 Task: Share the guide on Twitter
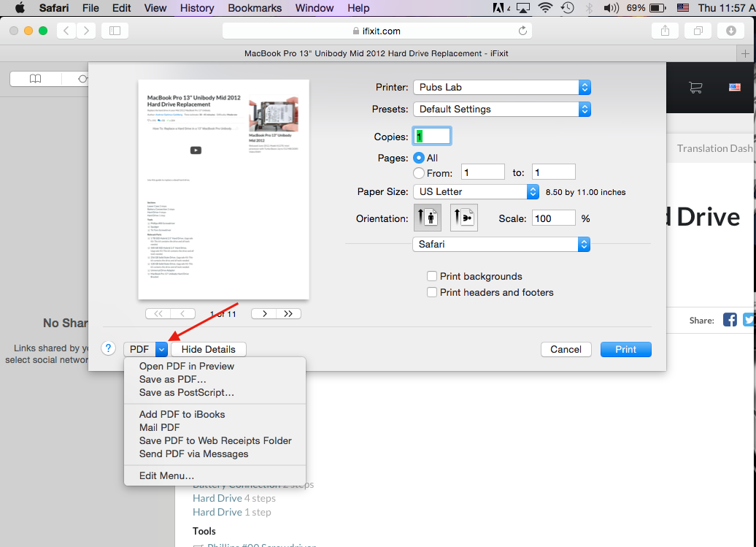tap(749, 320)
